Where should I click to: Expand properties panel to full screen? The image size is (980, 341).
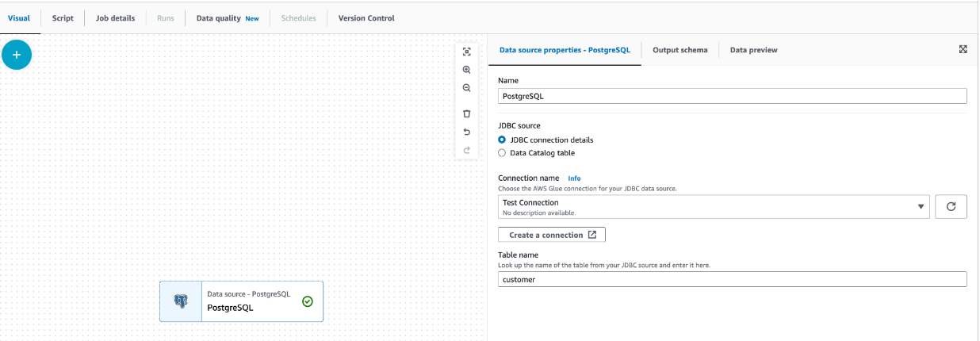963,49
